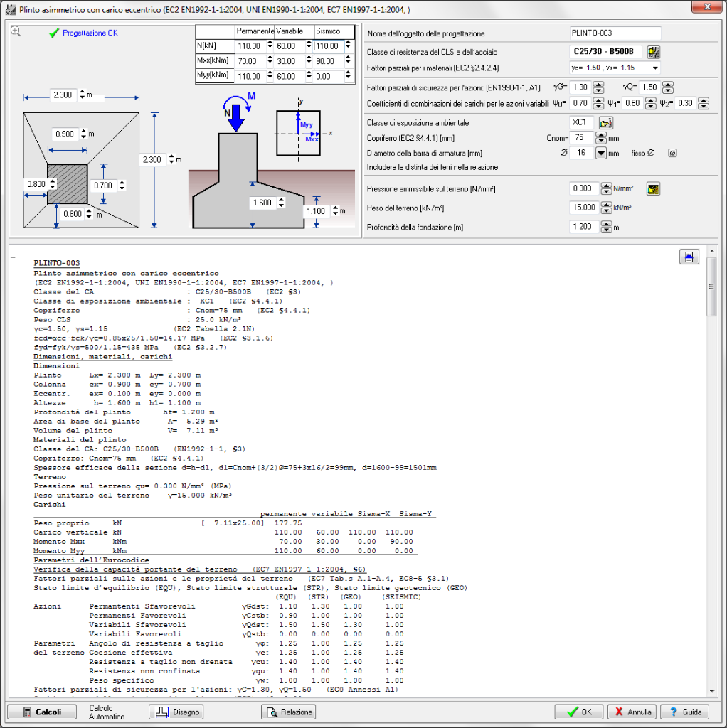Toggle the fisso Ø fixed diameter box
This screenshot has width=727, height=728.
point(672,154)
